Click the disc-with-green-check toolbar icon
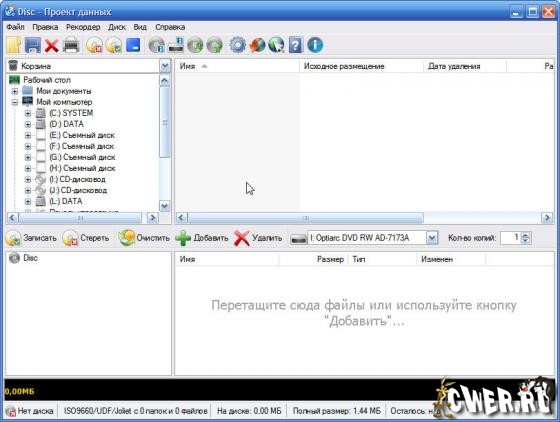560x422 pixels. pyautogui.click(x=114, y=45)
